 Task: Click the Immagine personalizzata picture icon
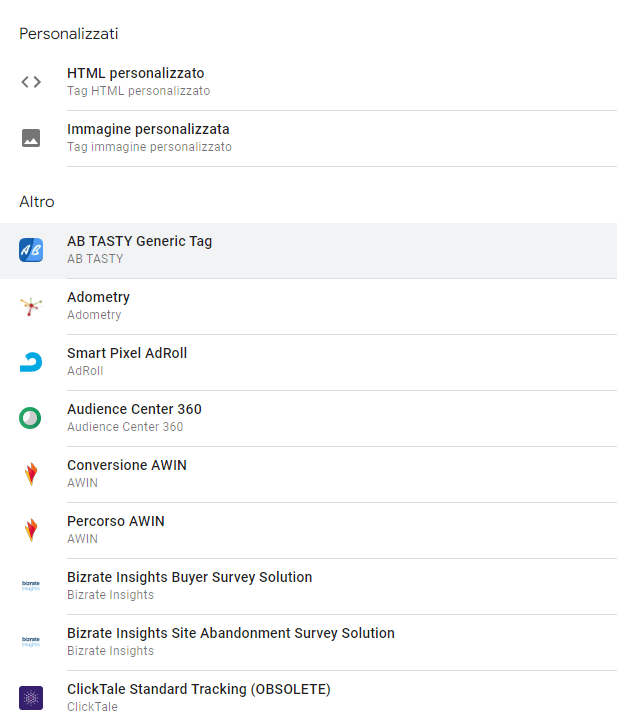click(31, 138)
